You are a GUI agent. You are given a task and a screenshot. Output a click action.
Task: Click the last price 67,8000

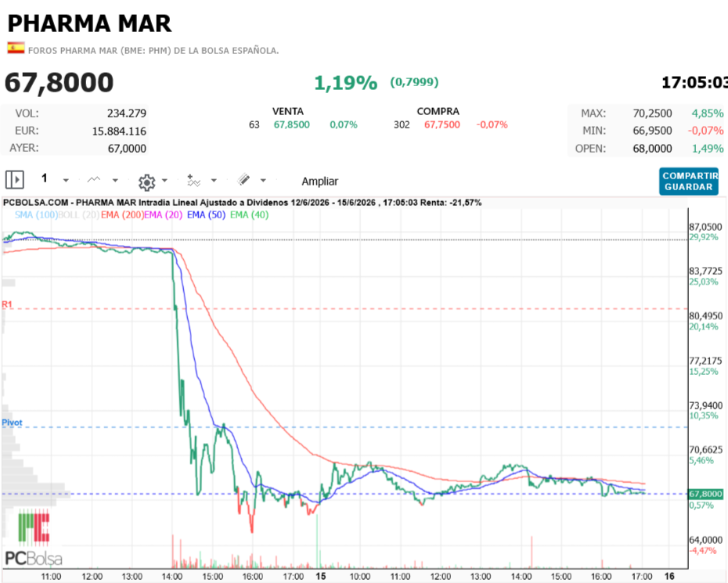pos(59,83)
